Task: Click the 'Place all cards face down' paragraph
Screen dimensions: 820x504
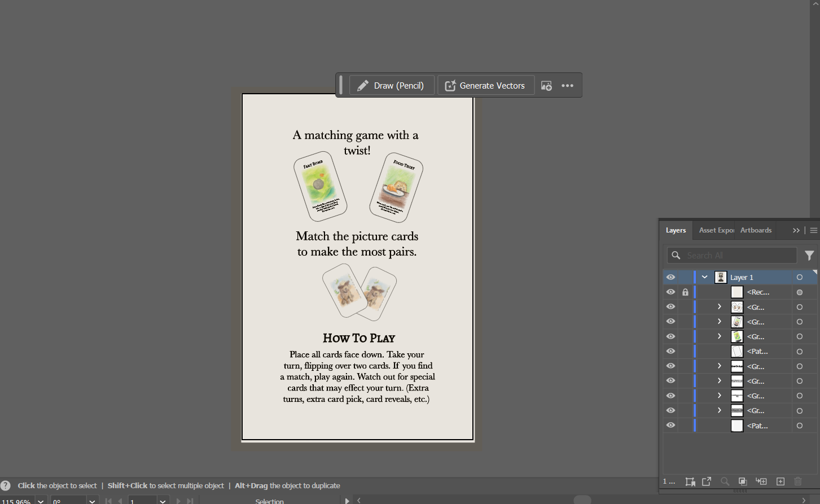Action: coord(358,376)
